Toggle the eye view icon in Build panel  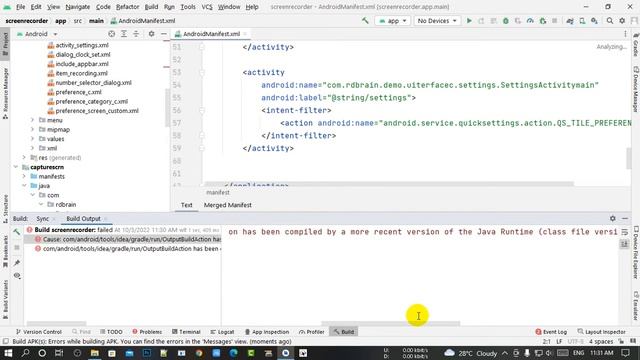pos(17,276)
